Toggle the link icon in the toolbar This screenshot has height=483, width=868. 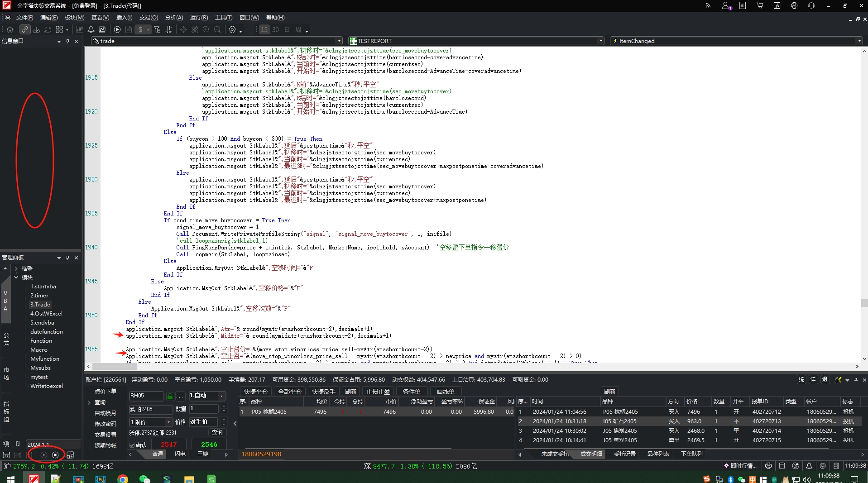24,29
